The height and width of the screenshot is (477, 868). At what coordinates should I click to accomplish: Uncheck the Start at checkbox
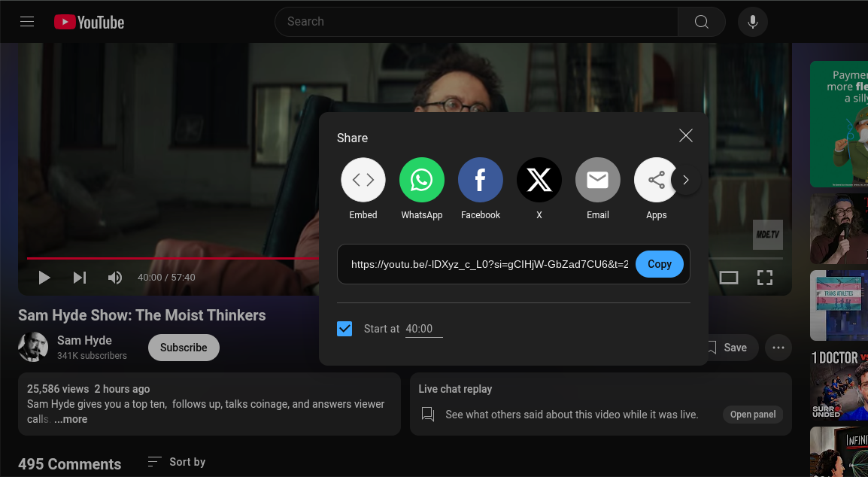click(x=344, y=329)
